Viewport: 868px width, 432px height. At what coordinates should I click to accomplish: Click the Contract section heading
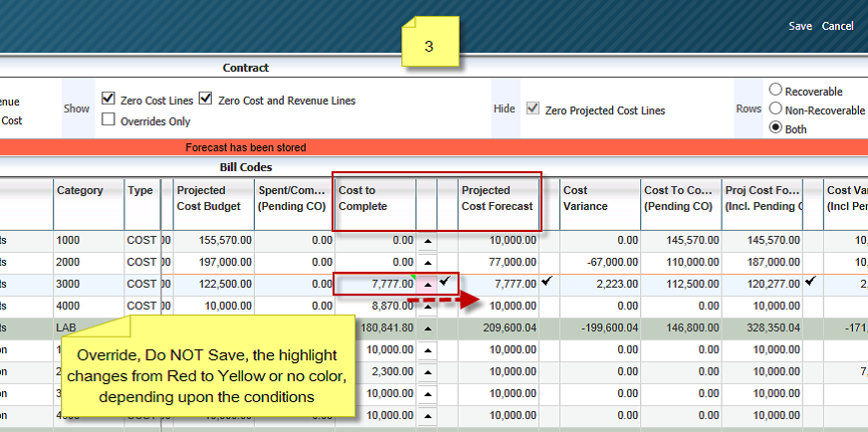[246, 68]
